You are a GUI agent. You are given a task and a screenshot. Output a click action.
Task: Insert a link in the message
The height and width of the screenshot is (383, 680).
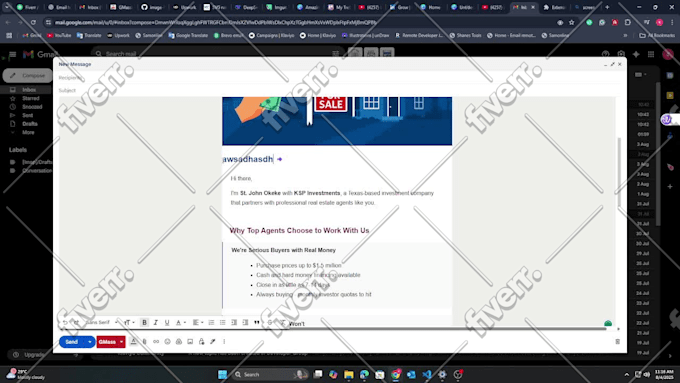[x=156, y=342]
